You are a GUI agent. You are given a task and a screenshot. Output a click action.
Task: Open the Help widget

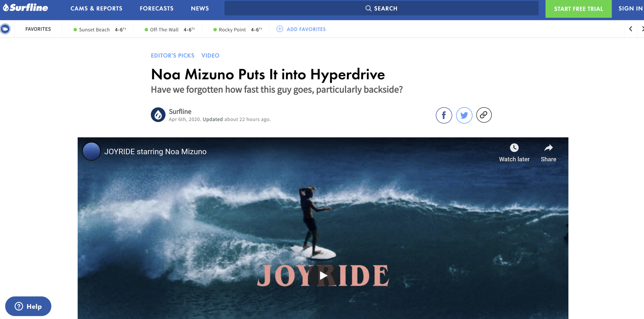(x=28, y=306)
